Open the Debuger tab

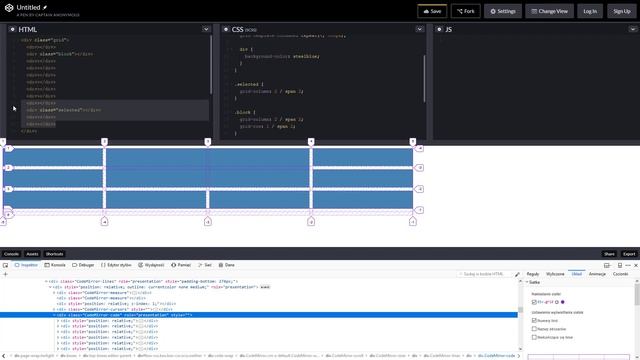point(83,265)
